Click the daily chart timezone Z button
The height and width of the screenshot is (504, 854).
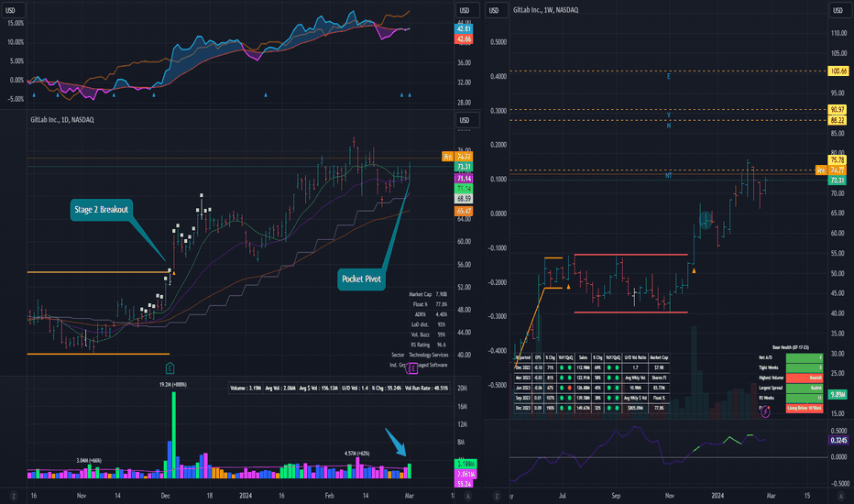[x=14, y=496]
